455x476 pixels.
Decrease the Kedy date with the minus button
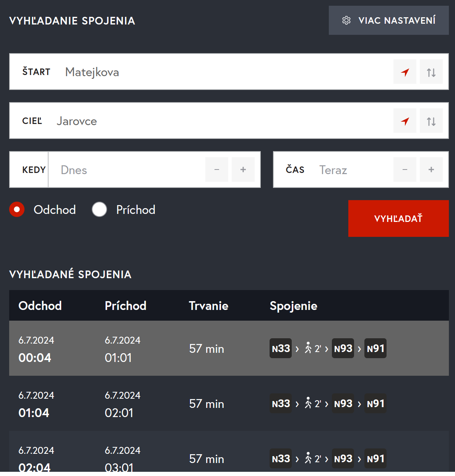(x=217, y=170)
